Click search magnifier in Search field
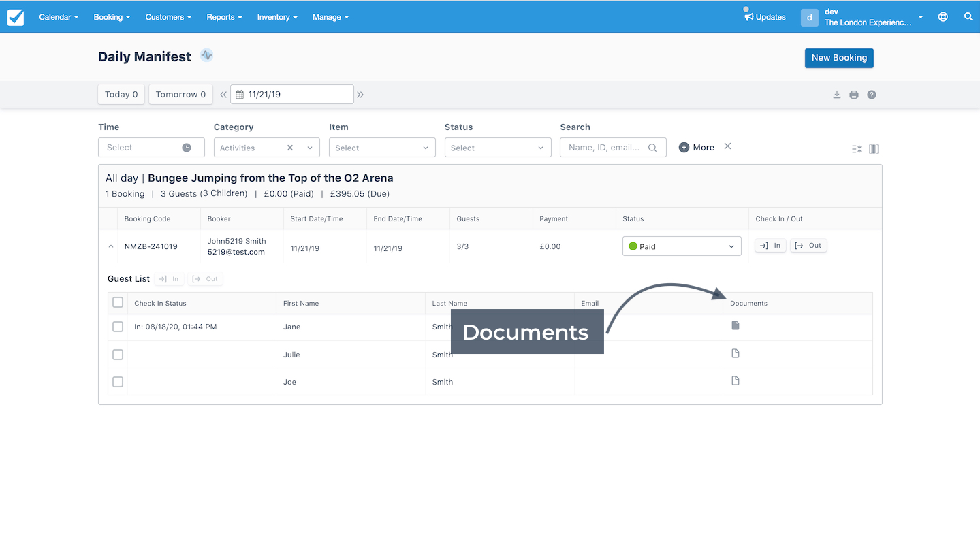This screenshot has height=537, width=980. coord(652,148)
